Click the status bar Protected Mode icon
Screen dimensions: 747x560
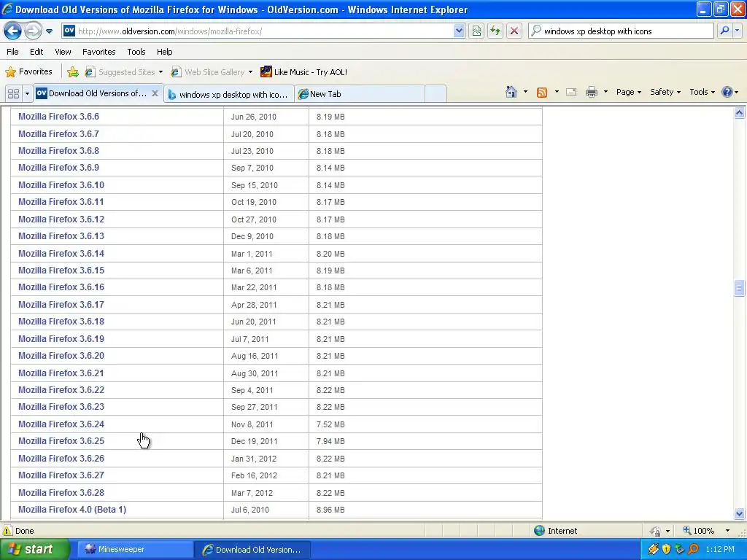[656, 531]
